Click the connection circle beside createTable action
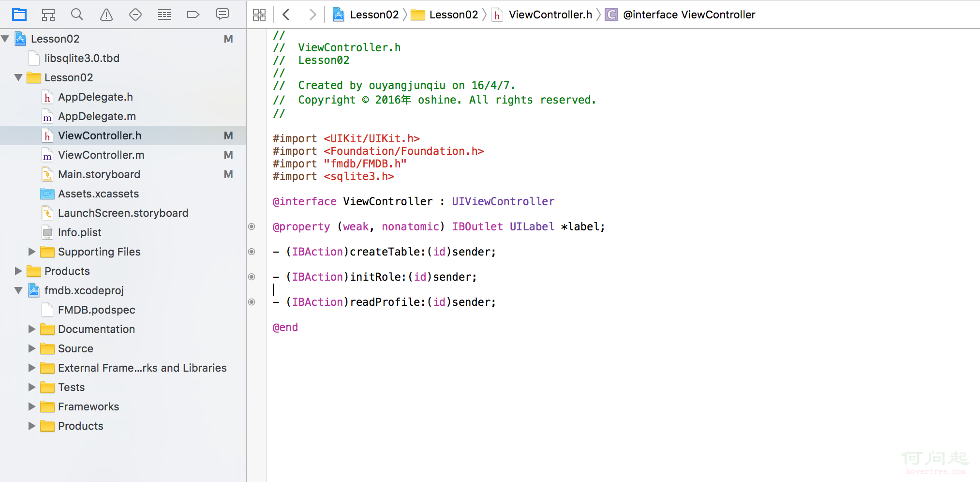This screenshot has width=980, height=482. click(x=252, y=252)
